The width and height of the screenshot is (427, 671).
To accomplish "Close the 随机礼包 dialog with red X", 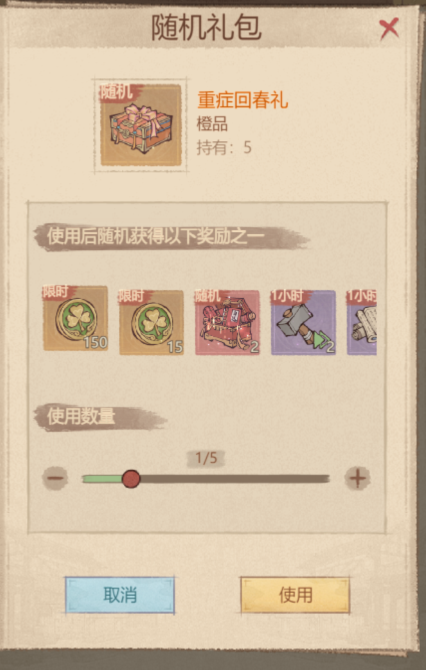I will [x=389, y=29].
